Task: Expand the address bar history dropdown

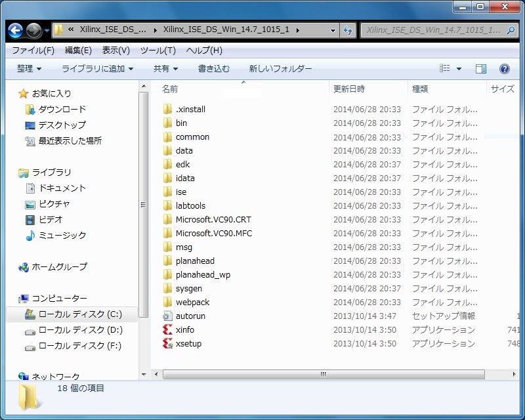Action: pyautogui.click(x=333, y=30)
